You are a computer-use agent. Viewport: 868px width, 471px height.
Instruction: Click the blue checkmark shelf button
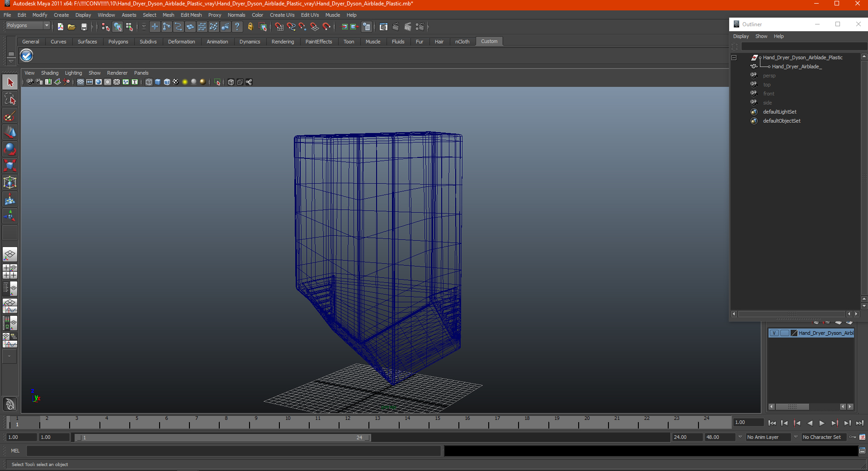click(27, 56)
